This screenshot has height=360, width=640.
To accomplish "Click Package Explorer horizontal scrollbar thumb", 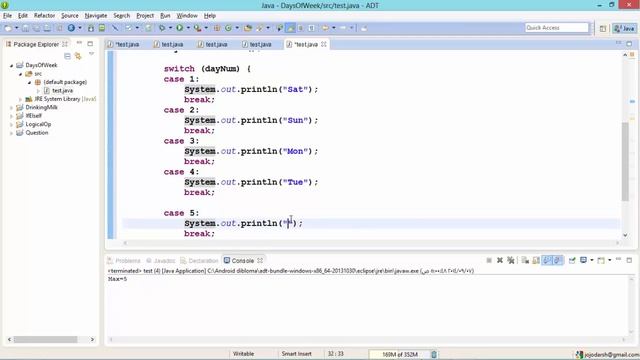I will point(45,340).
